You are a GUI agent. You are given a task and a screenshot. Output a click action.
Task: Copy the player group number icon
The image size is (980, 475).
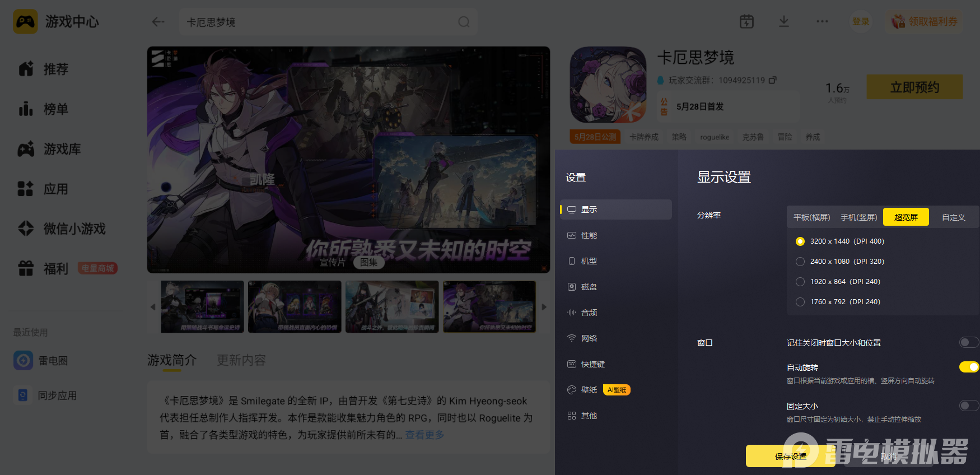click(x=772, y=80)
